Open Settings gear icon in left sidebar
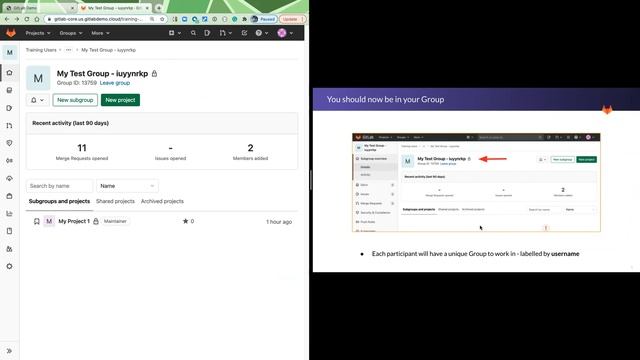The height and width of the screenshot is (360, 640). (9, 266)
